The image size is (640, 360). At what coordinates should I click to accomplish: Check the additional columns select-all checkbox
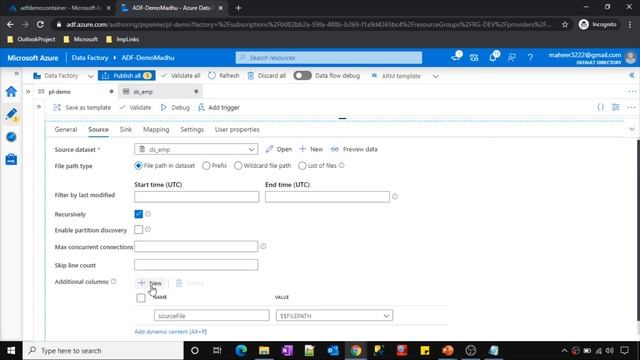click(x=141, y=298)
